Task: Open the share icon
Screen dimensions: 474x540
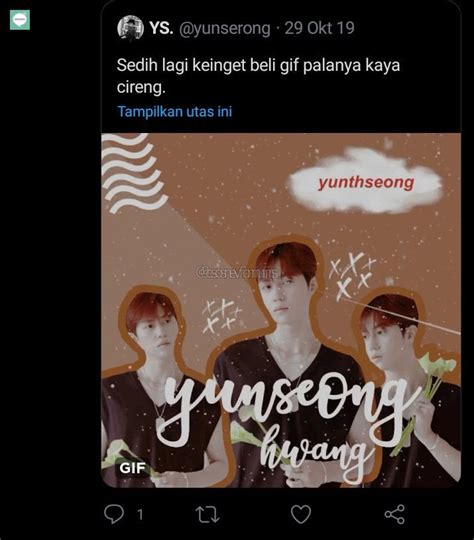Action: click(x=395, y=515)
